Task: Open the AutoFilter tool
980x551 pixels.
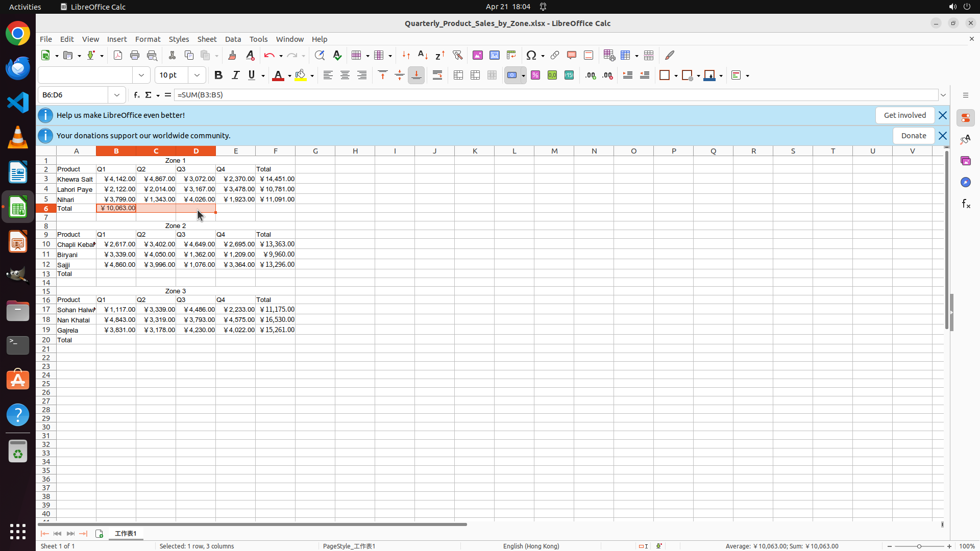Action: 457,55
